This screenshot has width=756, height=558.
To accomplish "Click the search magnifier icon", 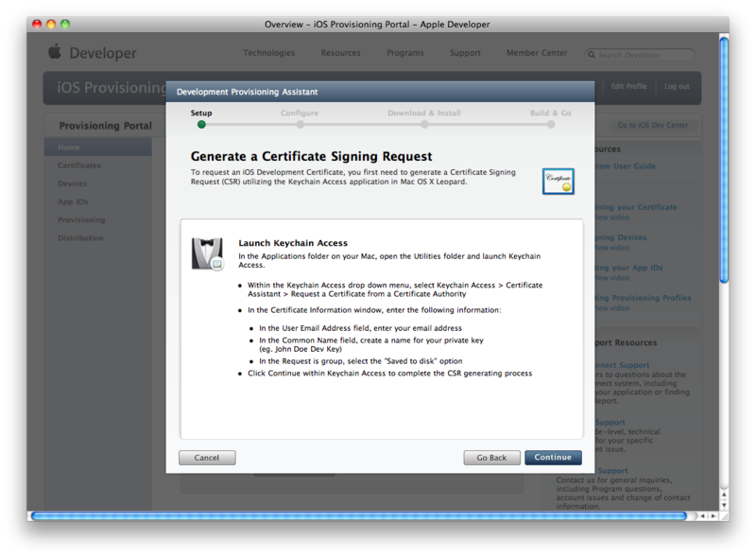I will (592, 55).
